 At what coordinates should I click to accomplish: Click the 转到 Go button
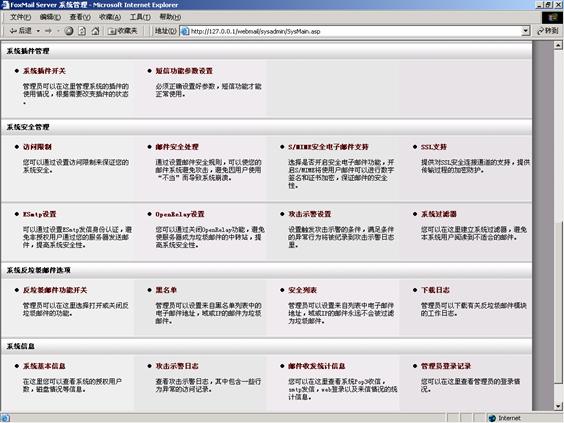click(548, 31)
